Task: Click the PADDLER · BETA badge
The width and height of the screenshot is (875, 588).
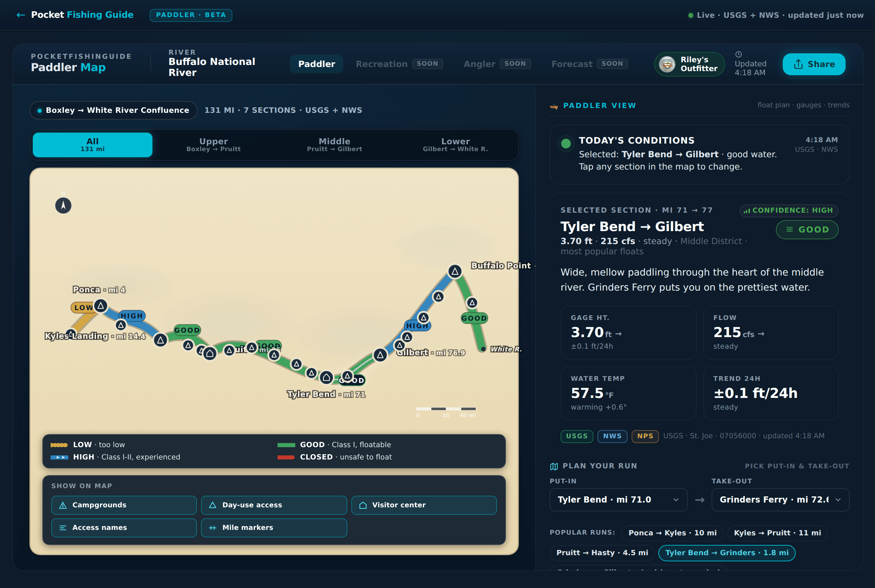Action: [x=191, y=15]
